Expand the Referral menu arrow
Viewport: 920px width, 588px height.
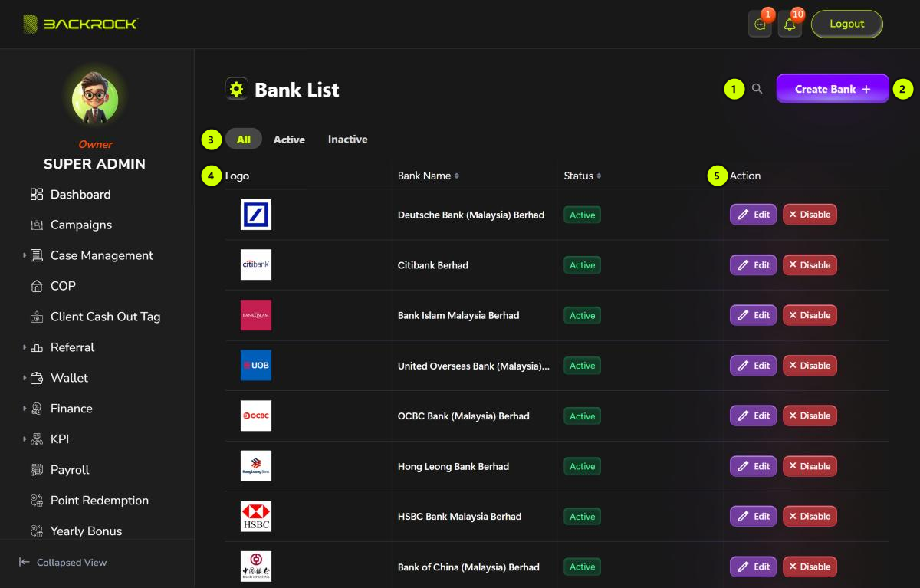(25, 347)
